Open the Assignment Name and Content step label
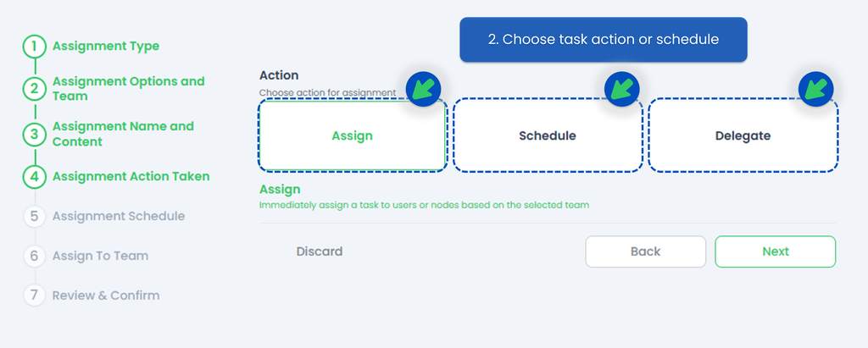This screenshot has height=348, width=868. (123, 134)
